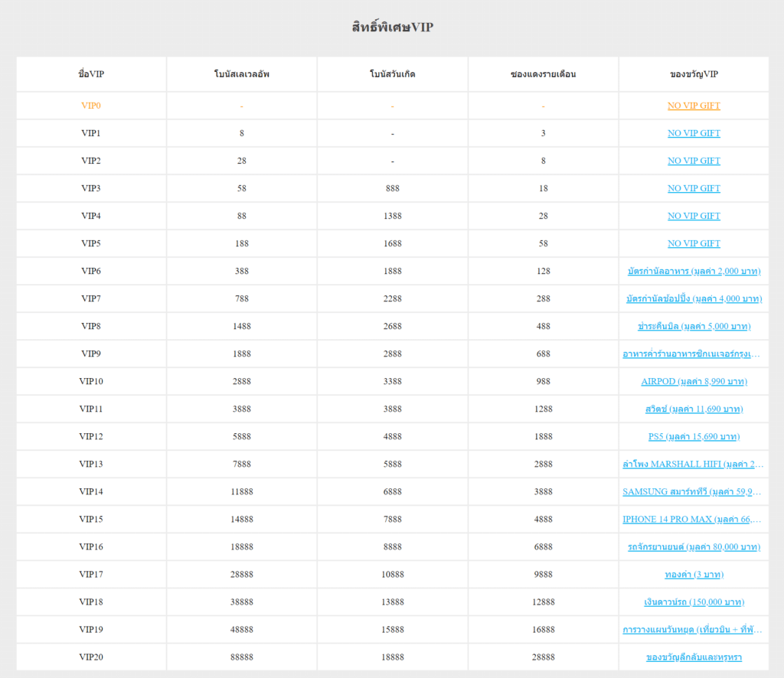Click birthday bonus value 10888 in VIP17 row

coord(393,574)
